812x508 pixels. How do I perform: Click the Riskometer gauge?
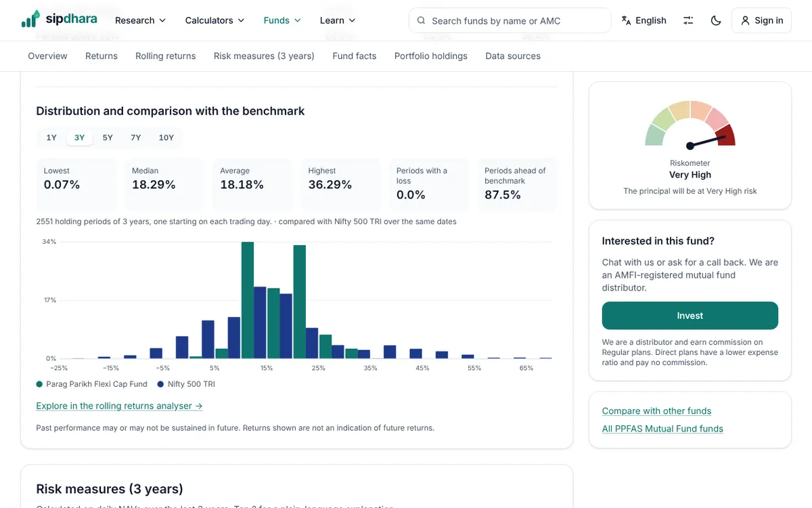tap(690, 125)
